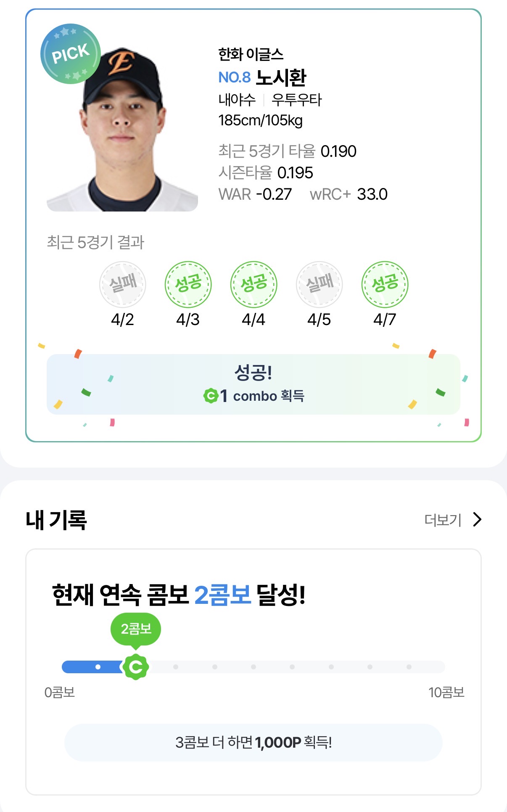507x812 pixels.
Task: Click the green C marker on combo bar
Action: [x=136, y=667]
